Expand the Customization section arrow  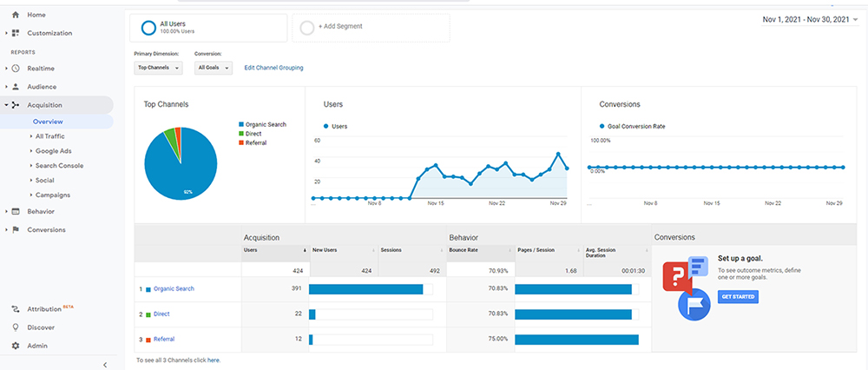point(6,33)
